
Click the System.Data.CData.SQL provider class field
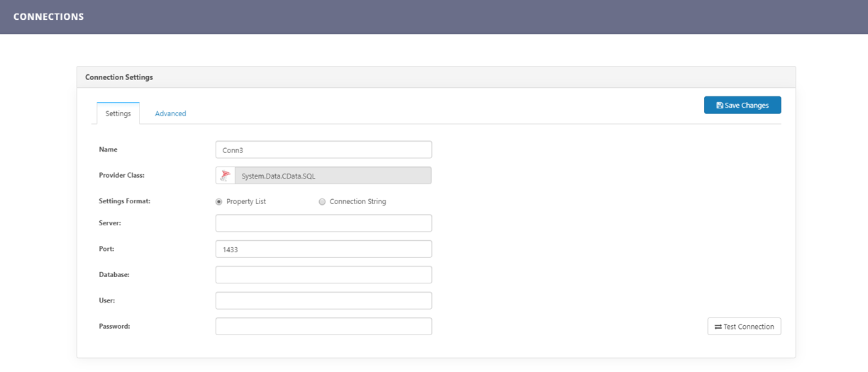pyautogui.click(x=333, y=176)
